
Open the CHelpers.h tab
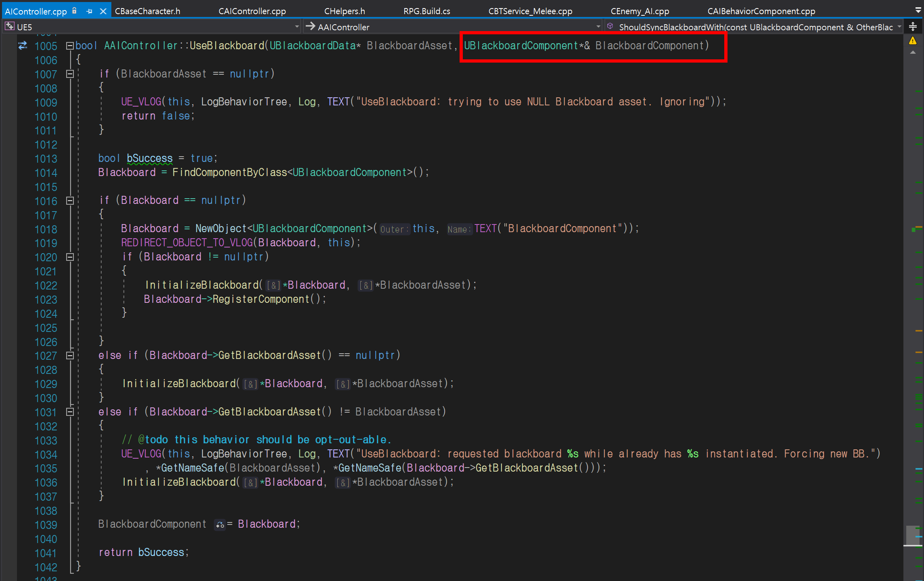[345, 11]
